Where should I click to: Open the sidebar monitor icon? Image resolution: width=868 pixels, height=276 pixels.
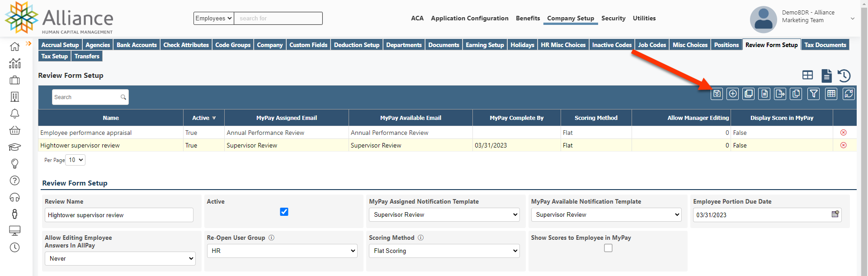pyautogui.click(x=15, y=231)
